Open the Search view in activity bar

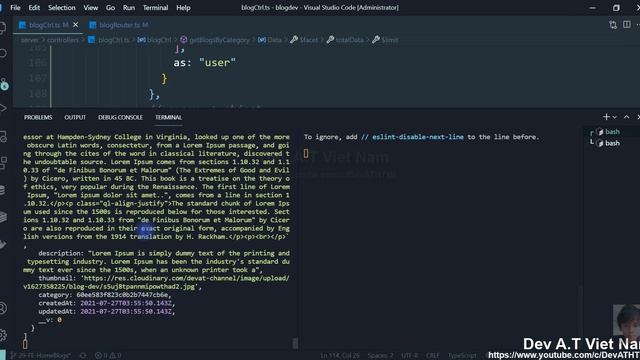click(x=3, y=53)
